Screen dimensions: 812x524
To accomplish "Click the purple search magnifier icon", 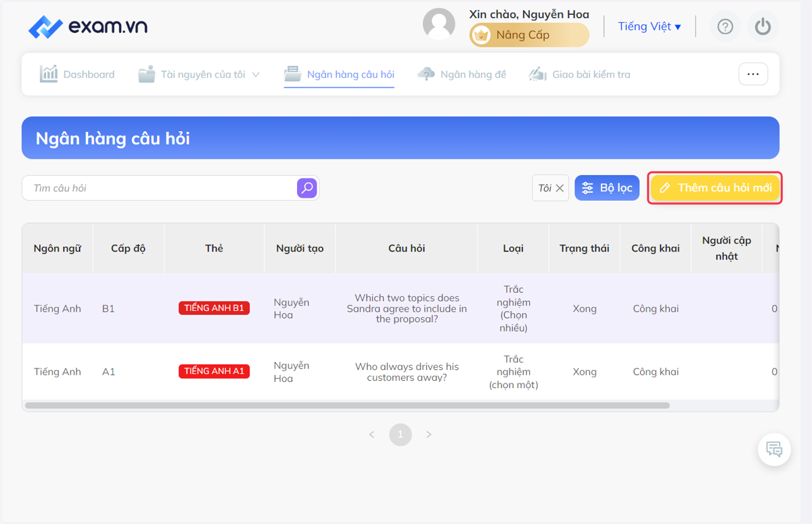I will (307, 188).
